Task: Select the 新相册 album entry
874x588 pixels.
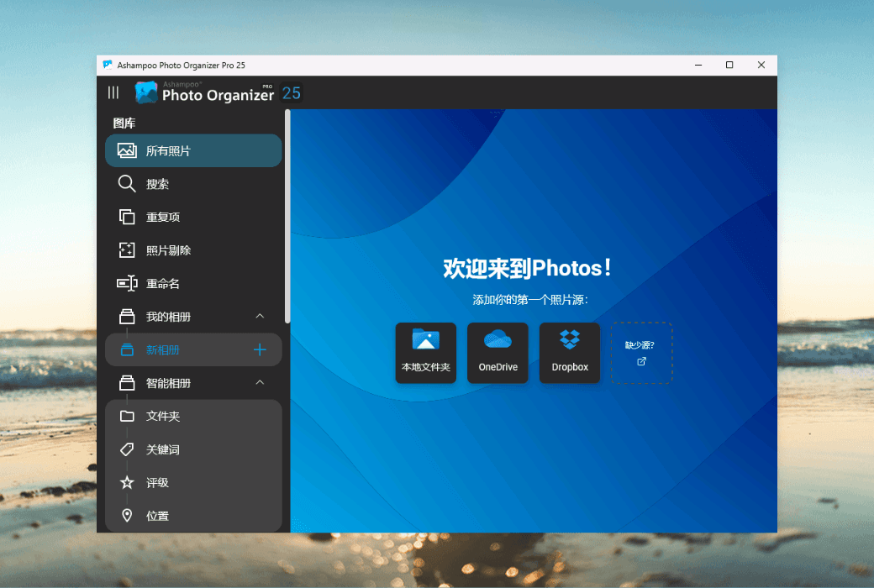Action: [x=193, y=349]
